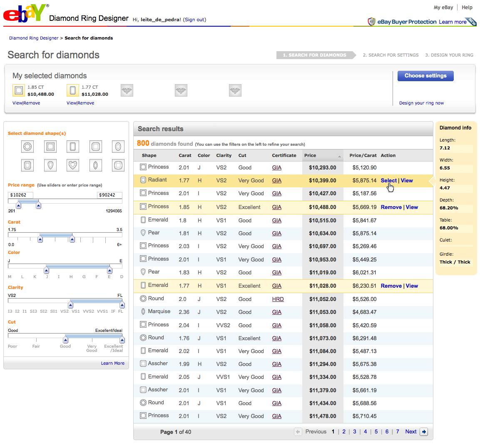This screenshot has width=480, height=448.
Task: Sort results by Price/Carat column header
Action: pos(363,155)
